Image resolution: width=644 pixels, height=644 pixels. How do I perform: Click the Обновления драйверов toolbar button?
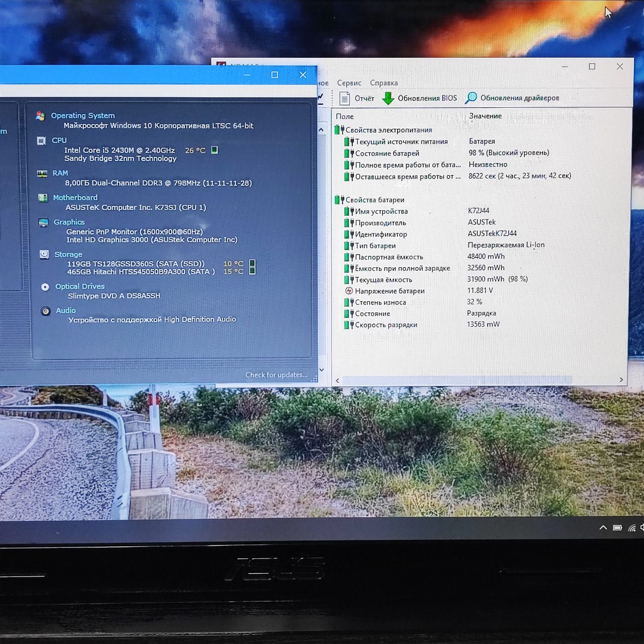tap(512, 98)
